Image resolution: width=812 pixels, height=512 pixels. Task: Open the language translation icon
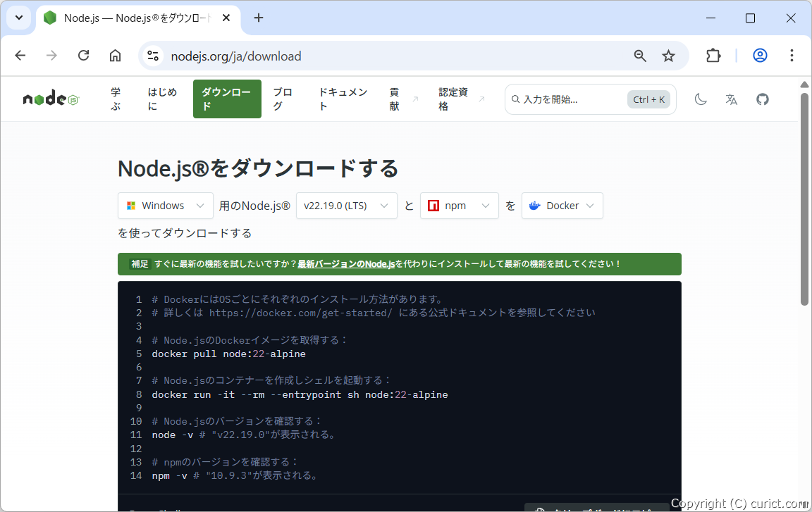pos(732,99)
